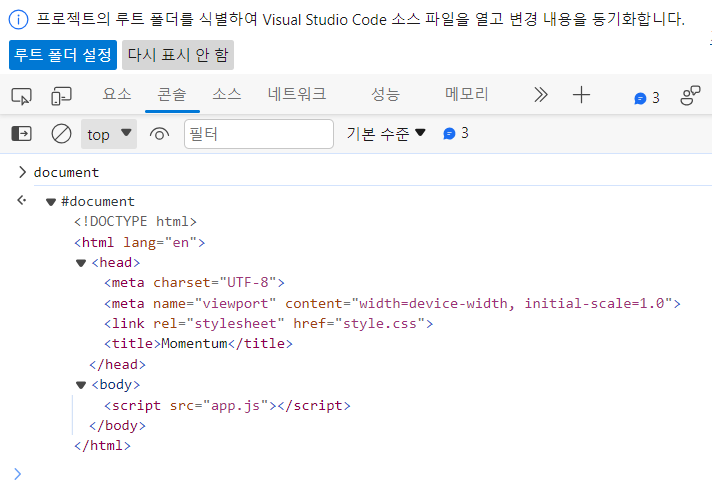Image resolution: width=712 pixels, height=495 pixels.
Task: Click the title Momentum line
Action: tap(198, 344)
